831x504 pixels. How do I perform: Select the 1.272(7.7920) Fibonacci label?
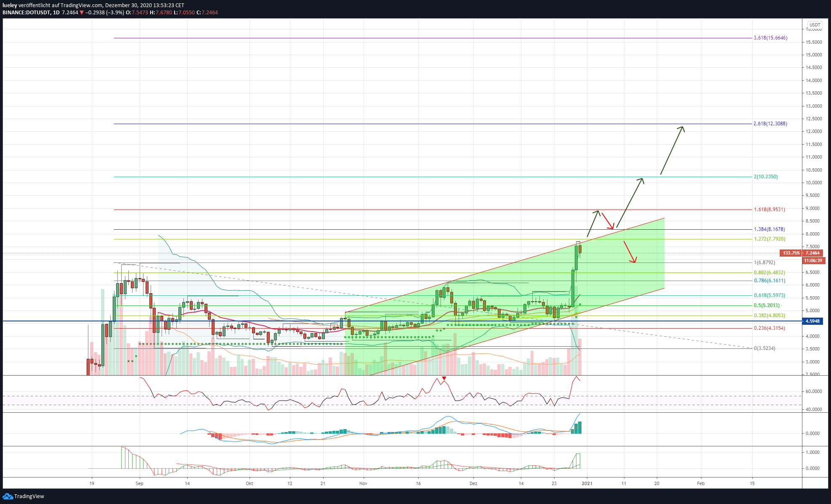pyautogui.click(x=769, y=239)
